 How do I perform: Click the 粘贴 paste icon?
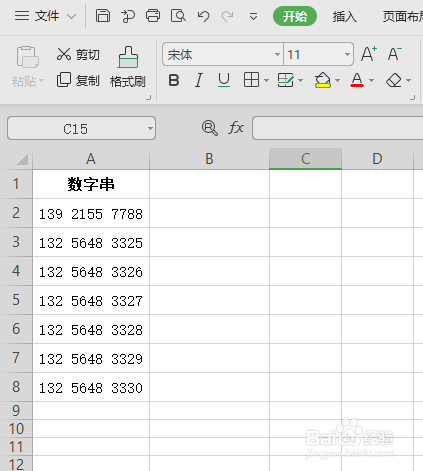coord(28,57)
